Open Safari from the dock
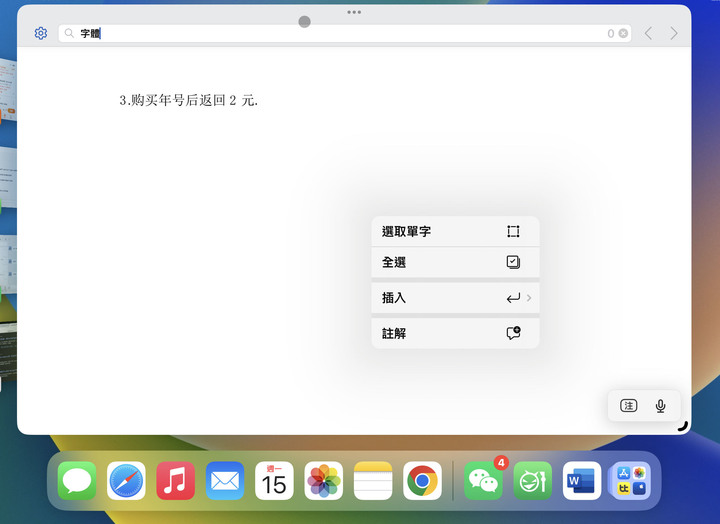720x524 pixels. (126, 481)
